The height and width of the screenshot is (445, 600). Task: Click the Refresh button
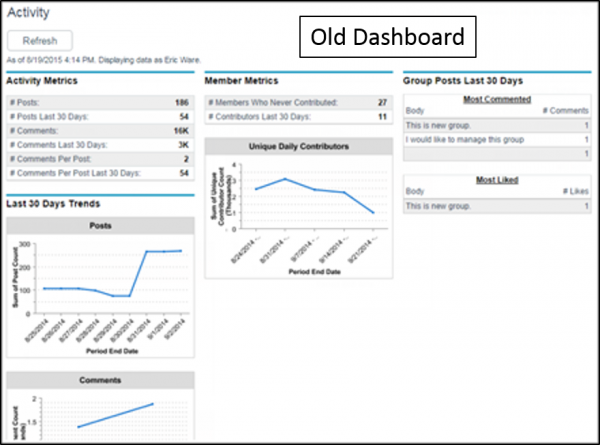pos(40,41)
